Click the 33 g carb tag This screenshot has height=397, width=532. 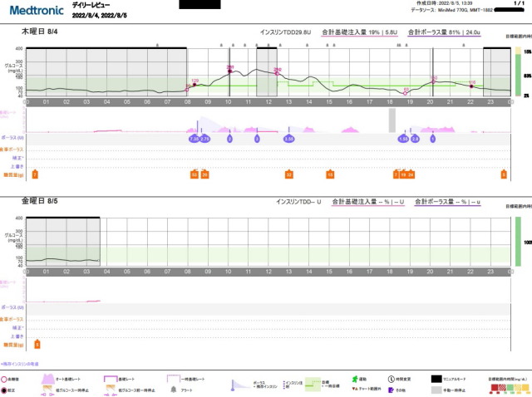coord(288,174)
